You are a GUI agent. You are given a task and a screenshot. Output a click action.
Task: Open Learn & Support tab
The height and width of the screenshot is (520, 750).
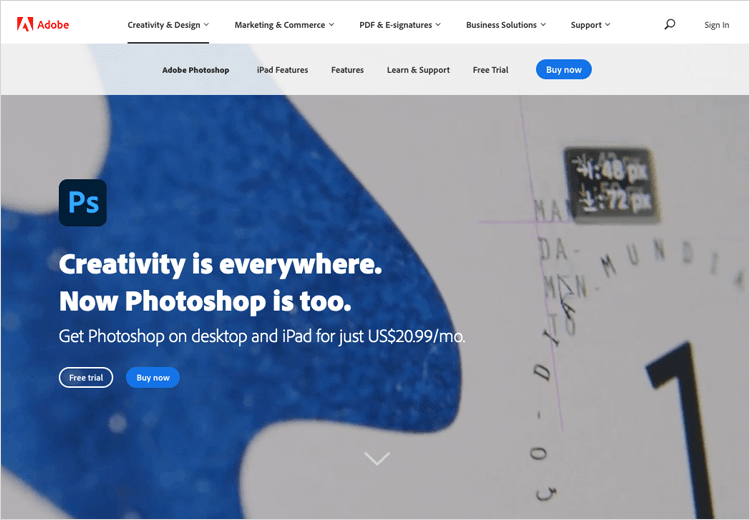418,70
